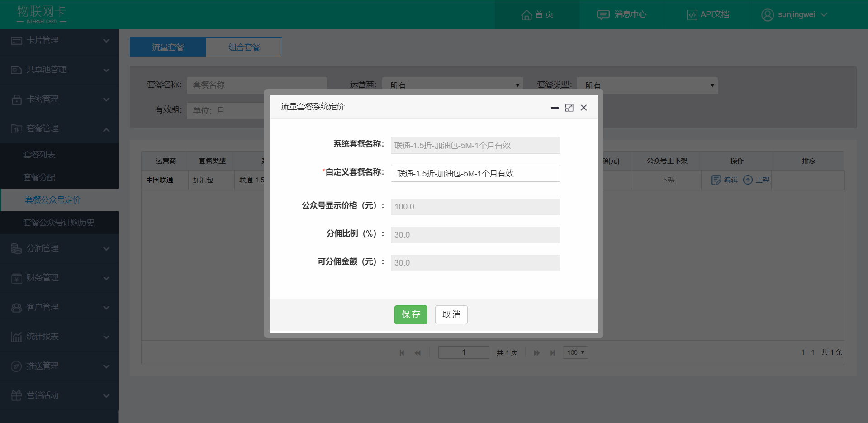This screenshot has width=868, height=423.
Task: Click the 推送管理 send icon
Action: coord(16,366)
